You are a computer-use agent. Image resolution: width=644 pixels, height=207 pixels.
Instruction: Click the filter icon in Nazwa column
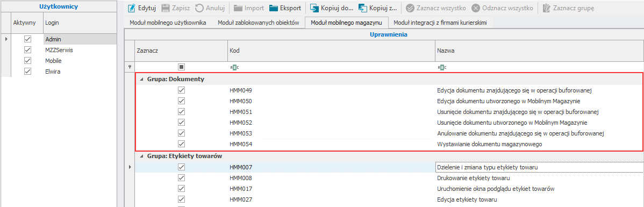click(x=442, y=67)
